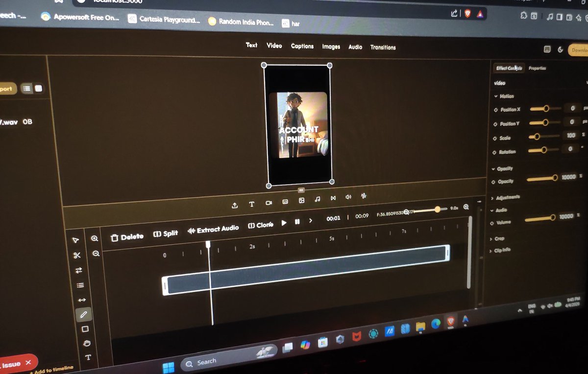Click the music note icon below preview

(x=318, y=199)
